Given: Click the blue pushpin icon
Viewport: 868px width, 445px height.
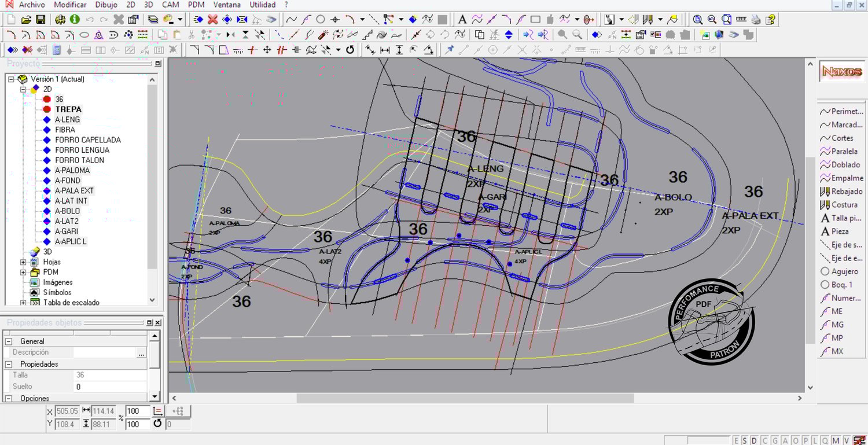Looking at the screenshot, I should [x=449, y=50].
